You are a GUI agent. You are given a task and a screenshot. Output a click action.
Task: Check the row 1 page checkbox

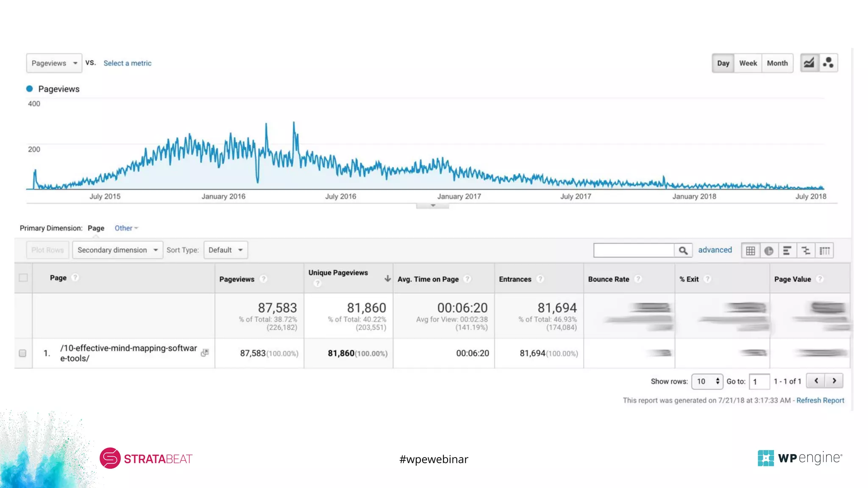[23, 353]
